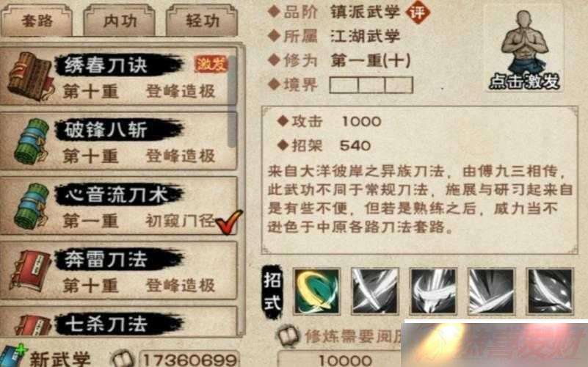Click the meditating monk 点击激发 figure
This screenshot has height=367, width=588.
[x=525, y=49]
